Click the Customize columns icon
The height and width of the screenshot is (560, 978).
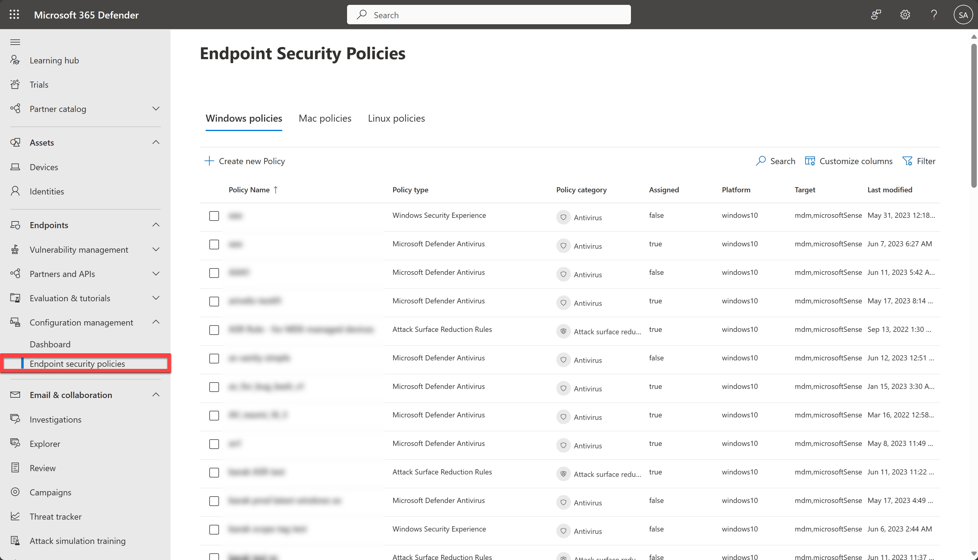(x=811, y=160)
